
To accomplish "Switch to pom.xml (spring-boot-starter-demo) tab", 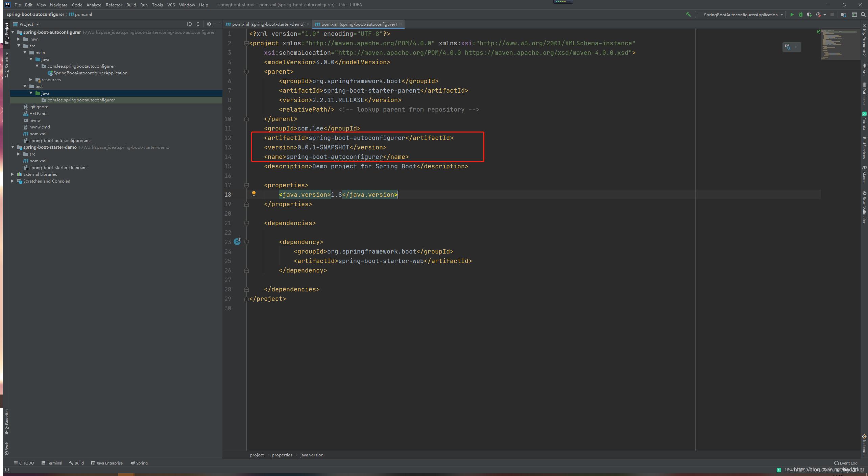I will (x=268, y=24).
